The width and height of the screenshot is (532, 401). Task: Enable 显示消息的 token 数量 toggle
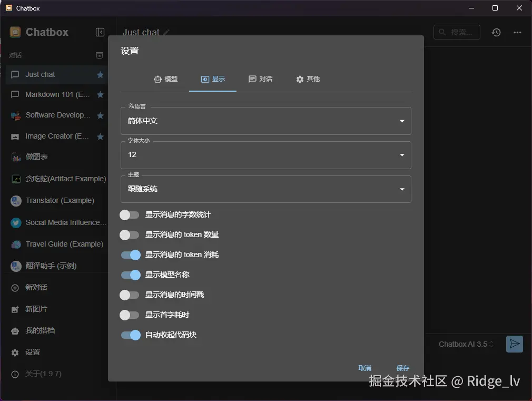129,235
